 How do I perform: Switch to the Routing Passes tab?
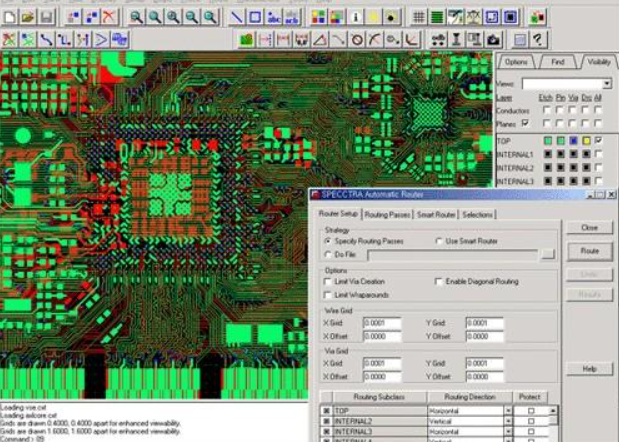click(386, 214)
